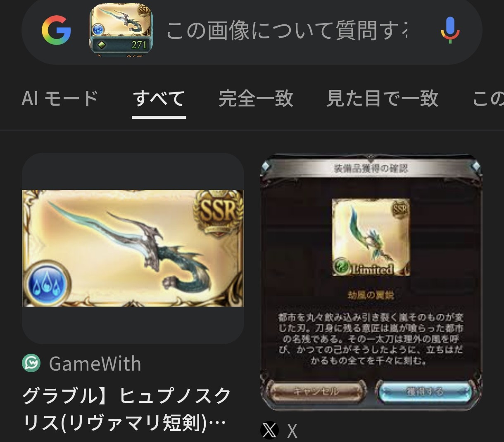Select the すべて tab
Viewport: 504px width, 442px height.
[159, 98]
